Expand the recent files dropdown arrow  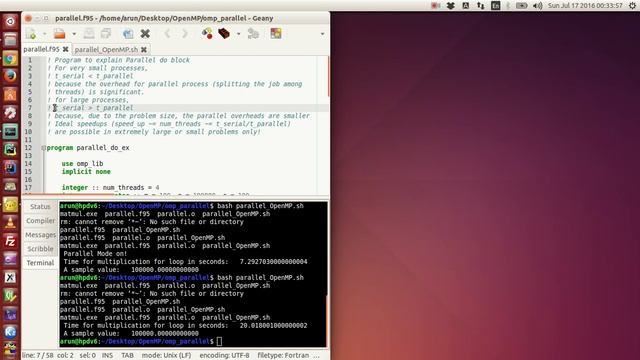pos(74,34)
